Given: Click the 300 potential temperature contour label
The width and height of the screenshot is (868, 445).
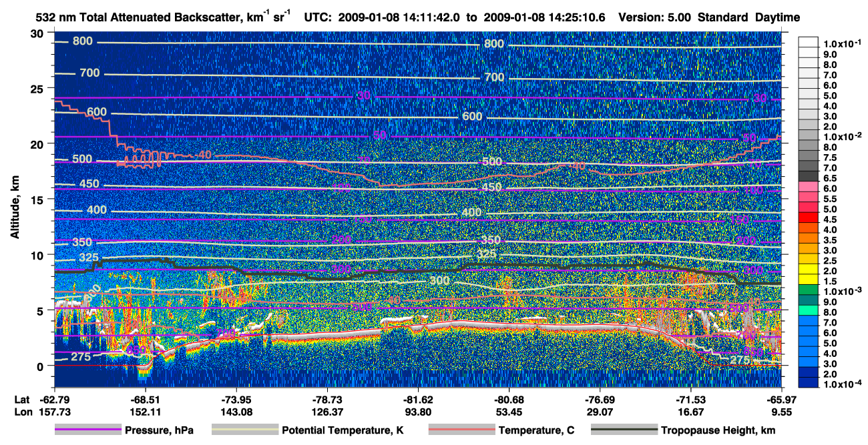Looking at the screenshot, I should [439, 281].
